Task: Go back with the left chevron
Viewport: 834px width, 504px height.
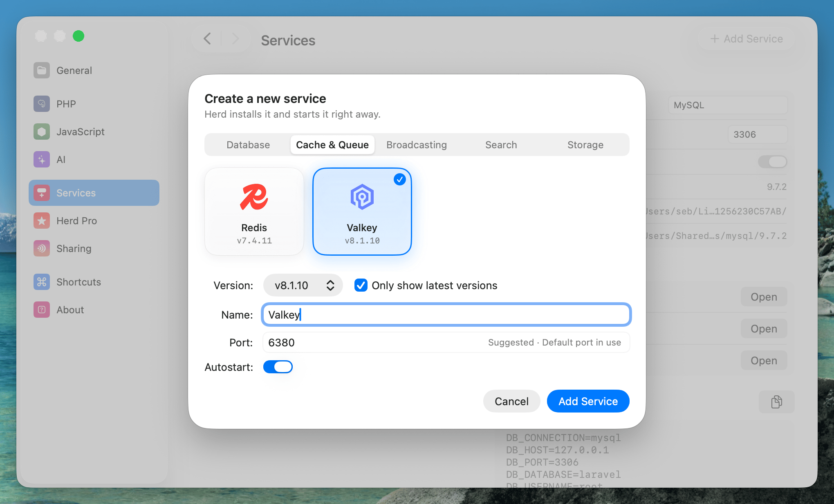Action: pyautogui.click(x=207, y=39)
